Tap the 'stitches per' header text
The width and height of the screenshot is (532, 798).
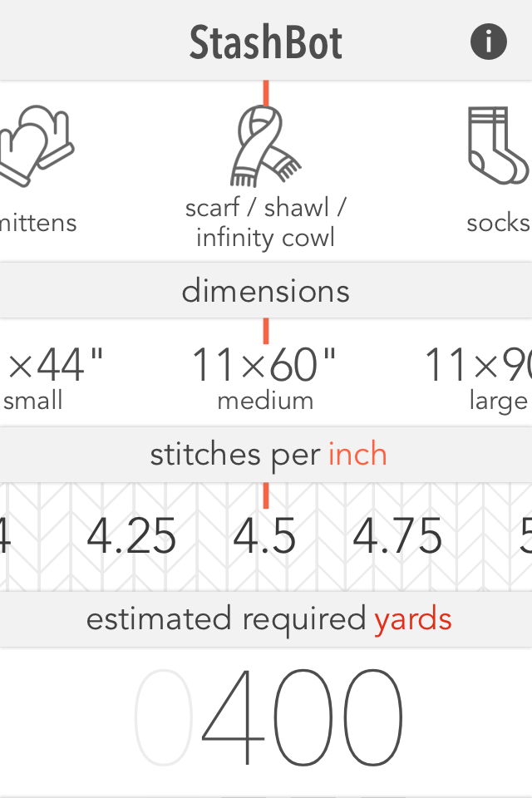(234, 455)
